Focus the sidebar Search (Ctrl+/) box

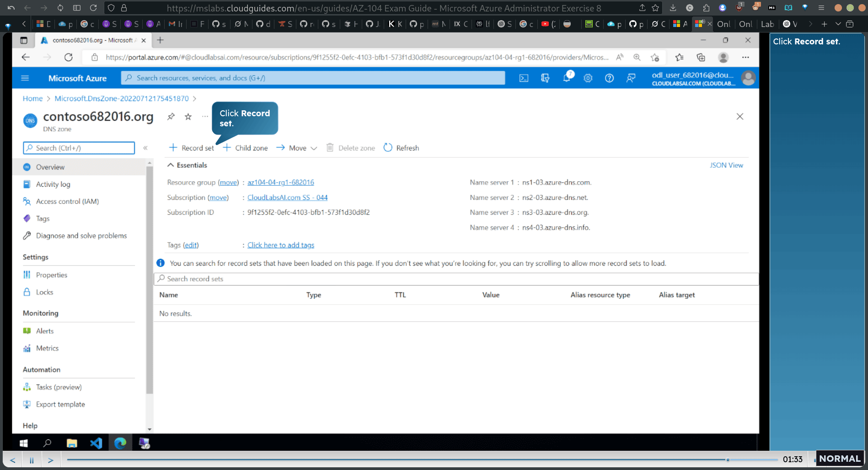[79, 148]
